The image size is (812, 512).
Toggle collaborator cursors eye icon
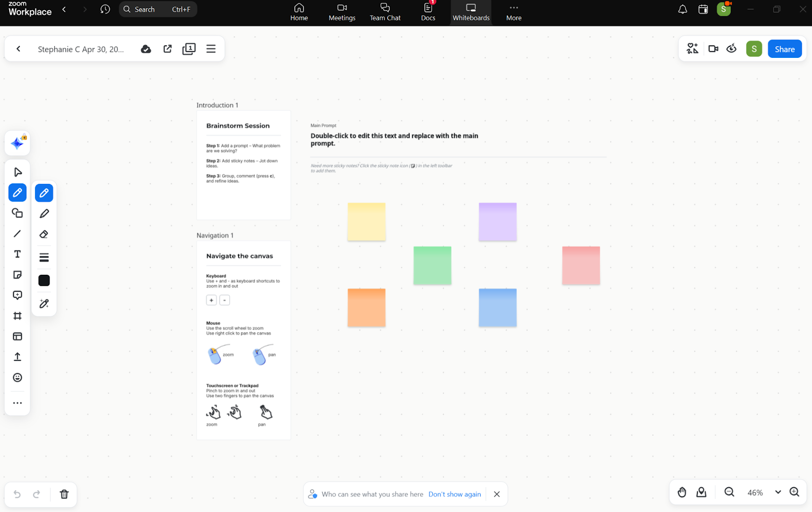click(x=732, y=49)
